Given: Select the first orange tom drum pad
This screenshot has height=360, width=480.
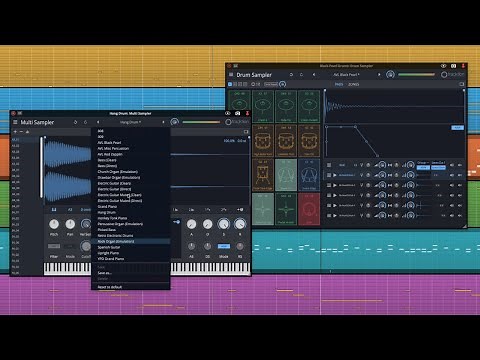Looking at the screenshot, I should [x=263, y=141].
